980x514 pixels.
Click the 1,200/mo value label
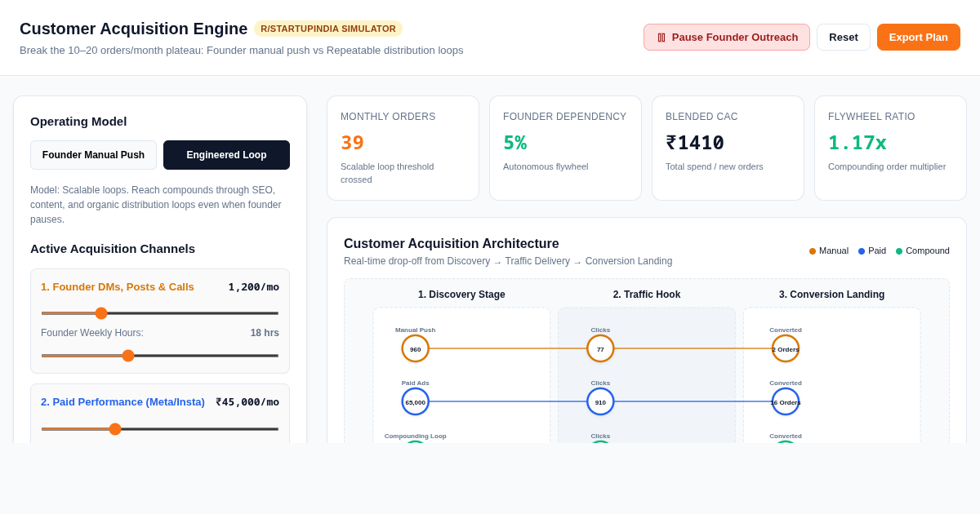[x=254, y=287]
